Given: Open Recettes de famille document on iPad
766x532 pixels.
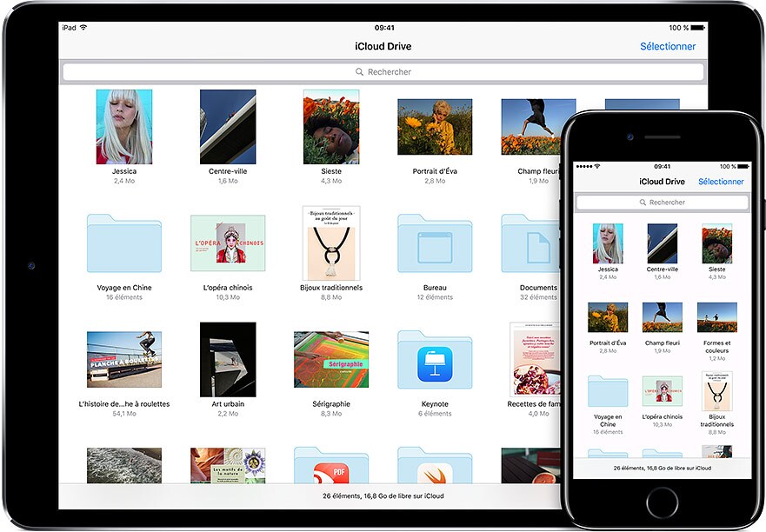Looking at the screenshot, I should 535,360.
